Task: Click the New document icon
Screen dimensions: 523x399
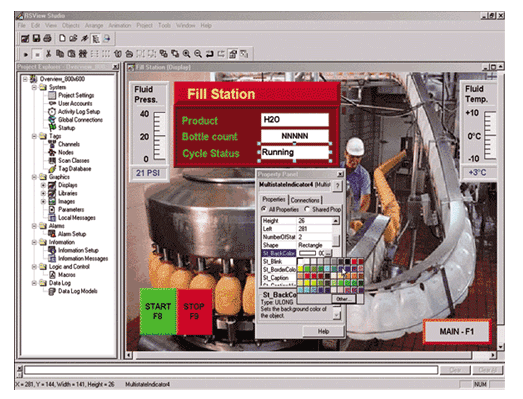Action: point(62,38)
